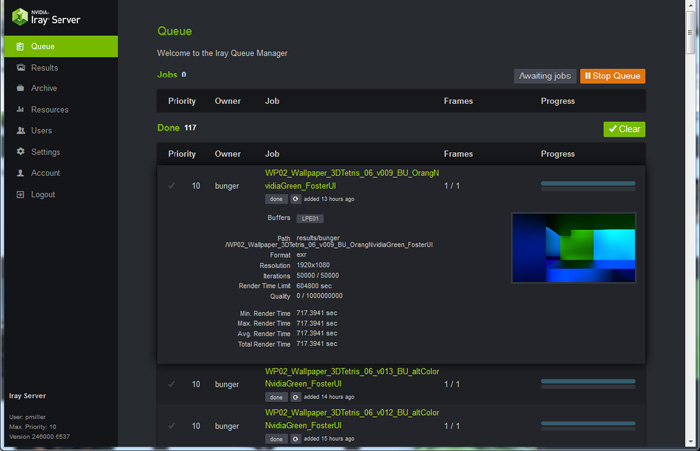This screenshot has height=451, width=700.
Task: Click the LPE01 buffer tag
Action: (x=310, y=218)
